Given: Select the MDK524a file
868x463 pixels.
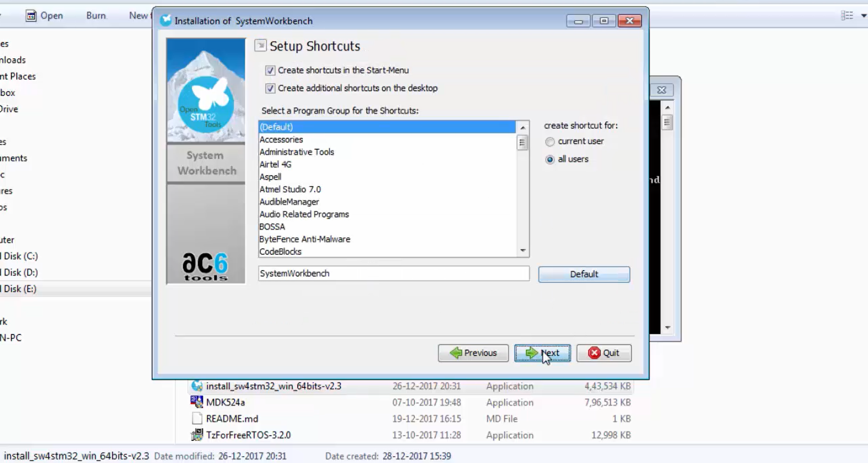Looking at the screenshot, I should click(411, 402).
